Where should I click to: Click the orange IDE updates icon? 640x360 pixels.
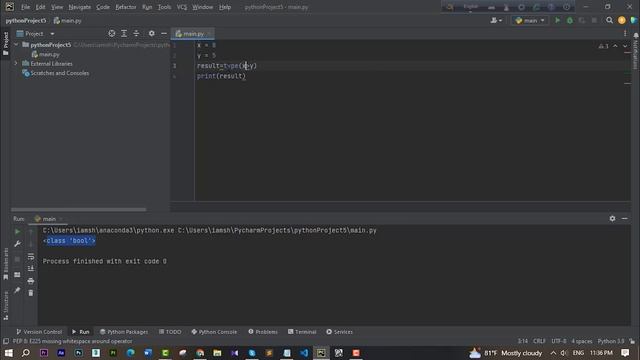[622, 20]
